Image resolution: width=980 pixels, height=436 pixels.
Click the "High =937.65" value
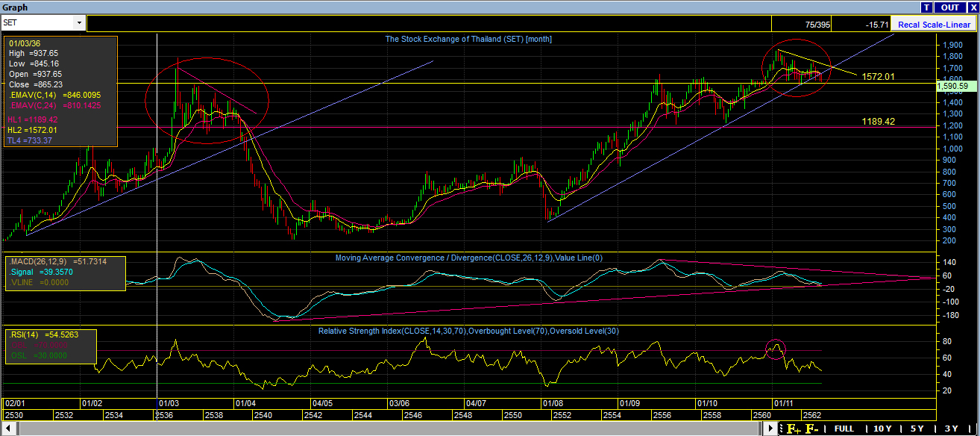point(34,53)
